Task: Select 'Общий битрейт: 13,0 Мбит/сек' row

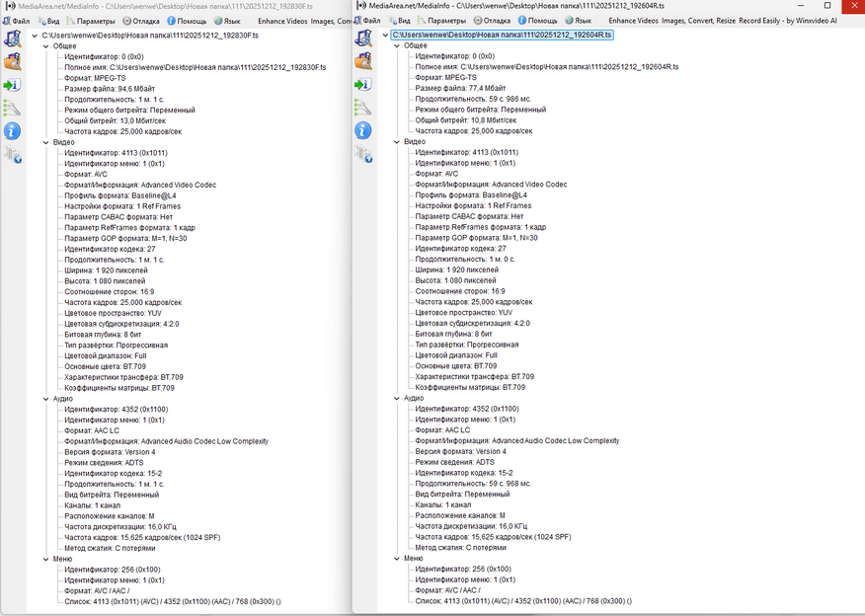Action: click(x=115, y=120)
